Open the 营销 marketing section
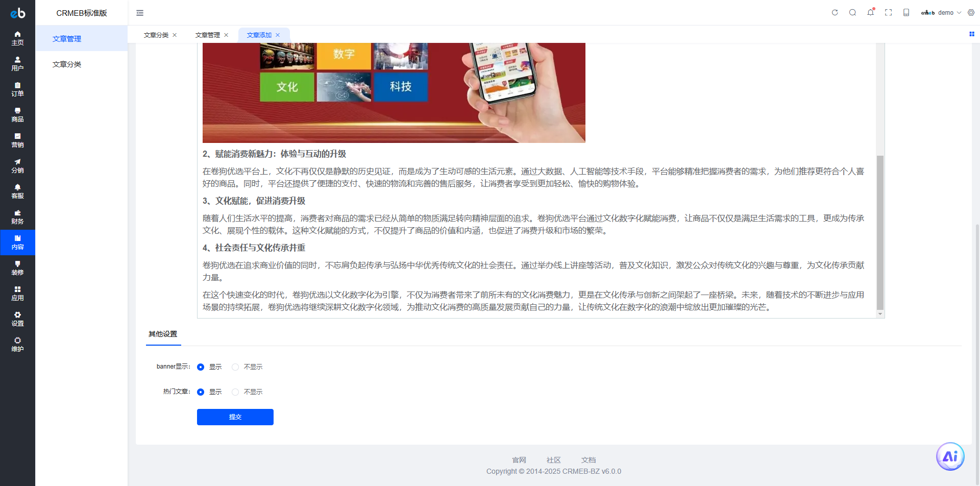 [x=17, y=140]
